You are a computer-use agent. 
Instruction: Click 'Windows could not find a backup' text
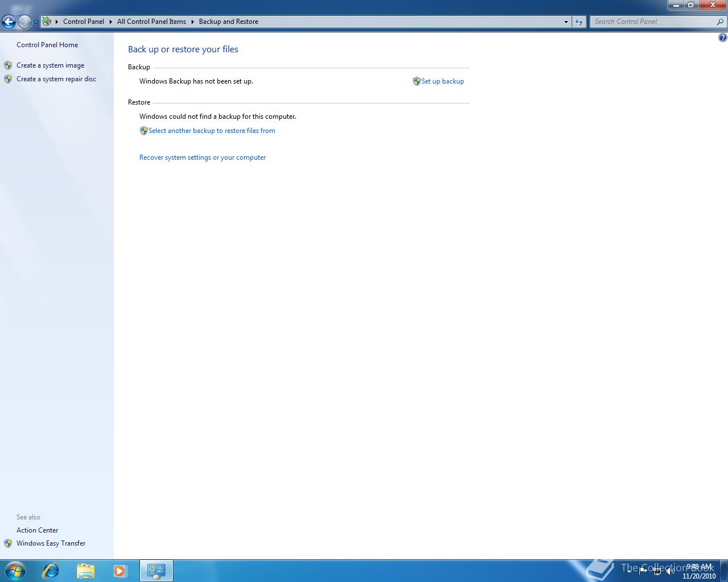pos(218,117)
